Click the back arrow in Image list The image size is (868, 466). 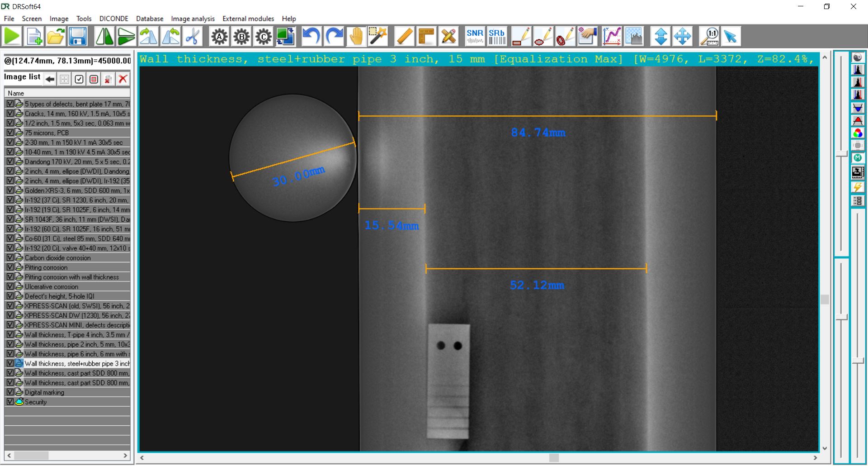tap(50, 79)
